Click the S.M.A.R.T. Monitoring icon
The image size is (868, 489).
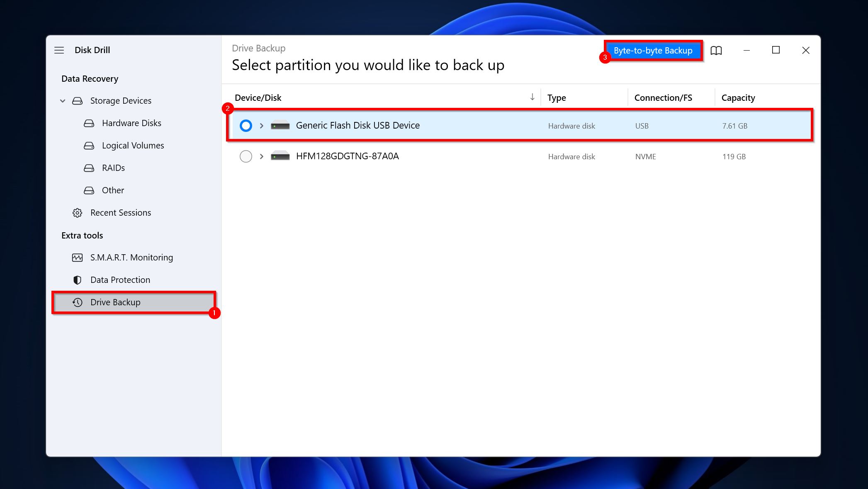tap(77, 257)
